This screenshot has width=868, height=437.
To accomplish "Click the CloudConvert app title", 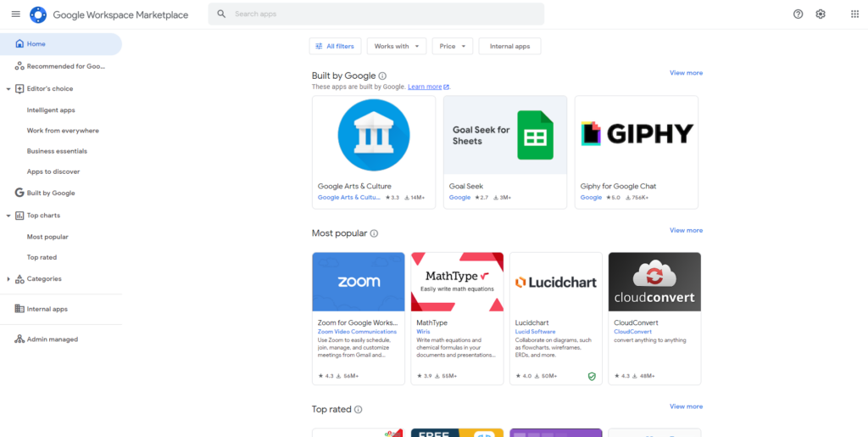I will [x=636, y=322].
